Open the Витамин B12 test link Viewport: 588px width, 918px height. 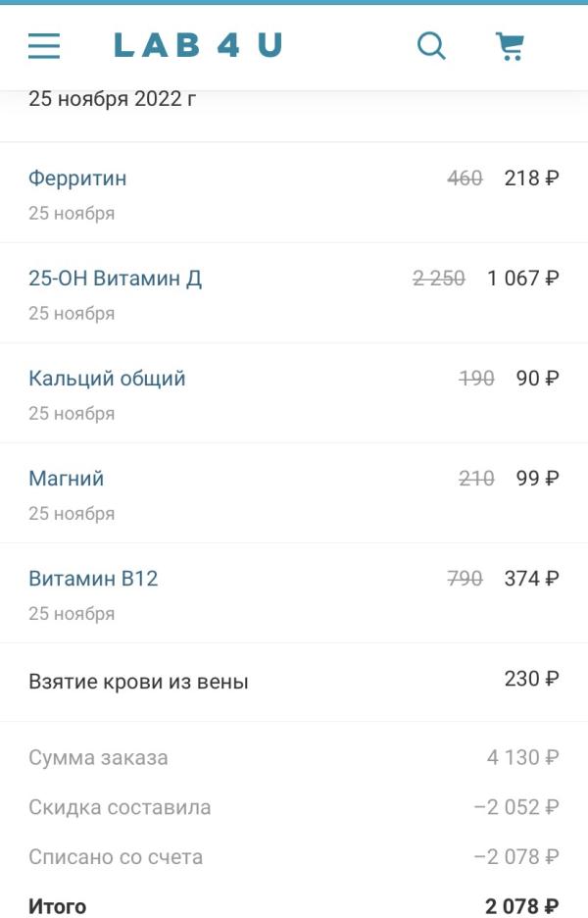(94, 579)
